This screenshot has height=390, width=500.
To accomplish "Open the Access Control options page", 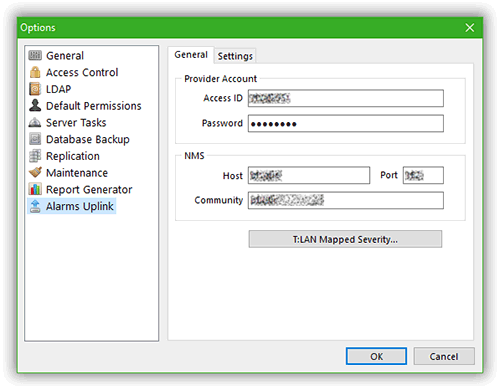I will tap(82, 72).
